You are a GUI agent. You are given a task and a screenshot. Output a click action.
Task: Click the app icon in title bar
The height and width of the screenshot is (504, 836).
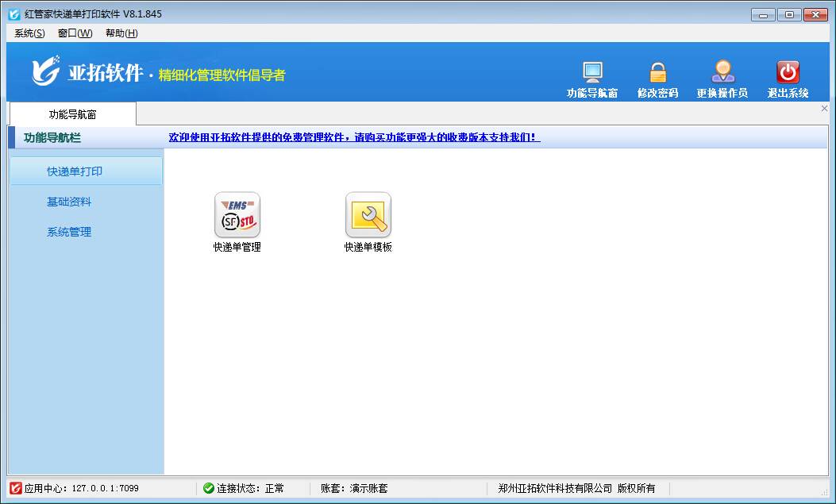13,14
